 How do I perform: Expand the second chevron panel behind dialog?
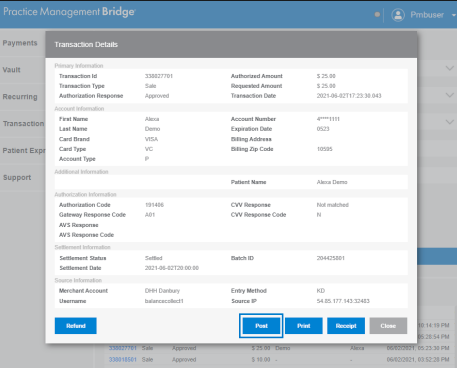point(450,95)
